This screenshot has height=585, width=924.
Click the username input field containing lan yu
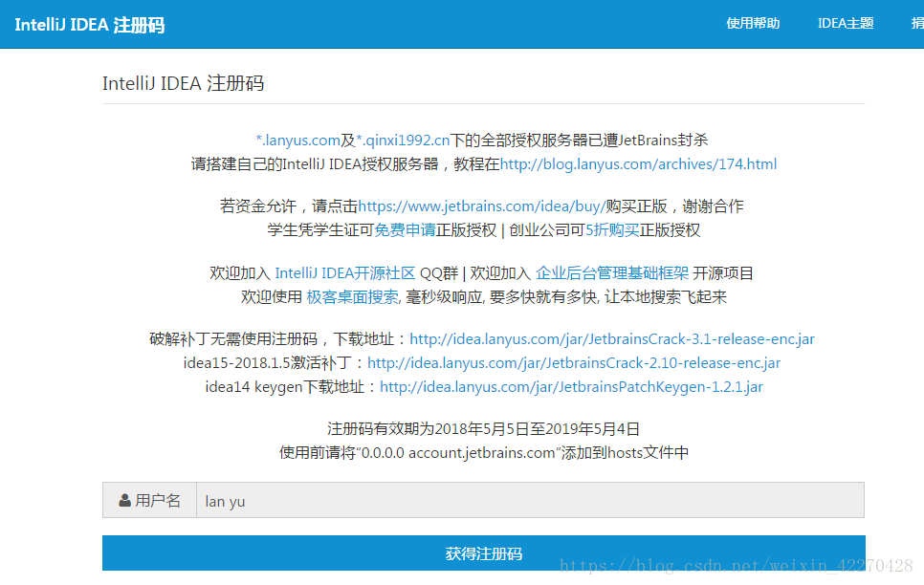tap(530, 501)
